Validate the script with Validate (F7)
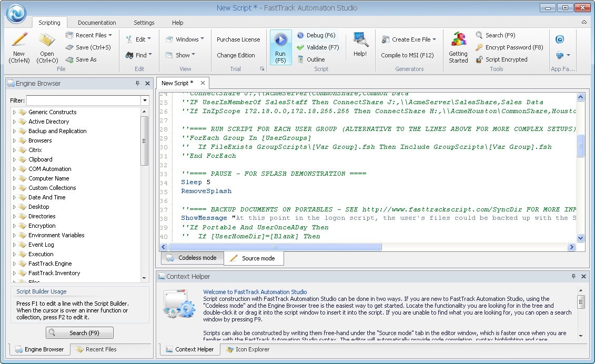 tap(318, 47)
